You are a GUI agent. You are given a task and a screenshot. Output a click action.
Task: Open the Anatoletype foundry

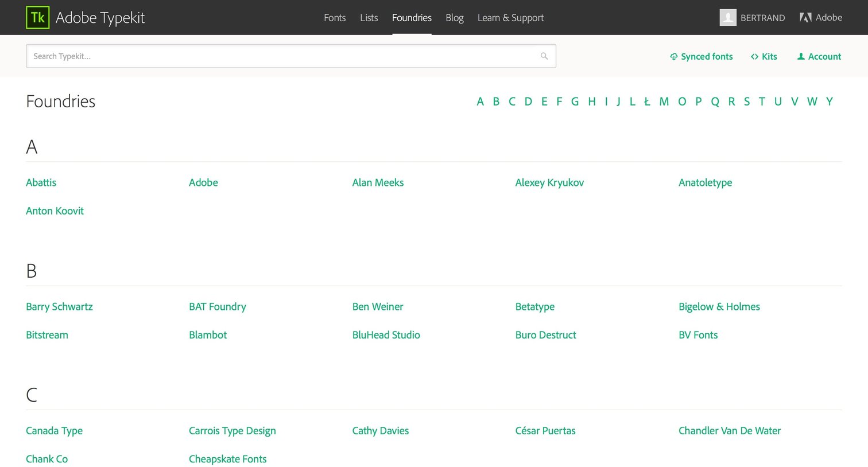(x=705, y=182)
